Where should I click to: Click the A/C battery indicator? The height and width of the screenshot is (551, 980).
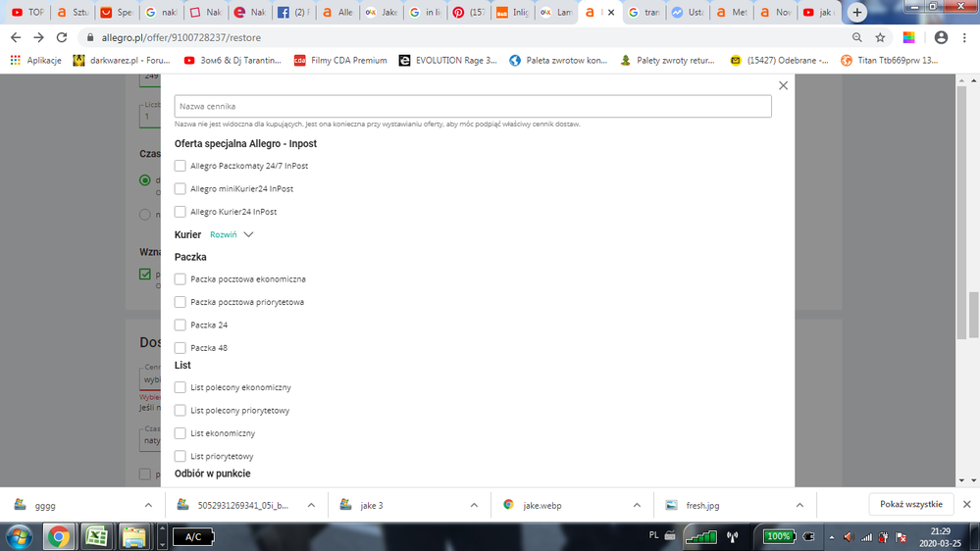(193, 536)
